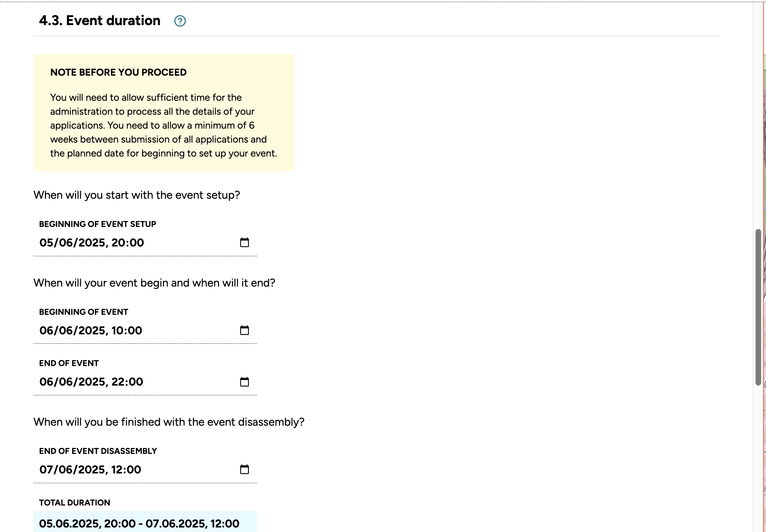Open calendar picker for beginning of event setup
Viewport: 766px width, 532px height.
(x=245, y=242)
